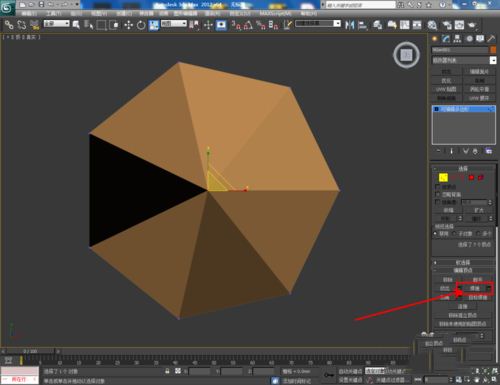Viewport: 500px width, 385px height.
Task: Toggle the 按角度 checkbox
Action: coord(437,202)
